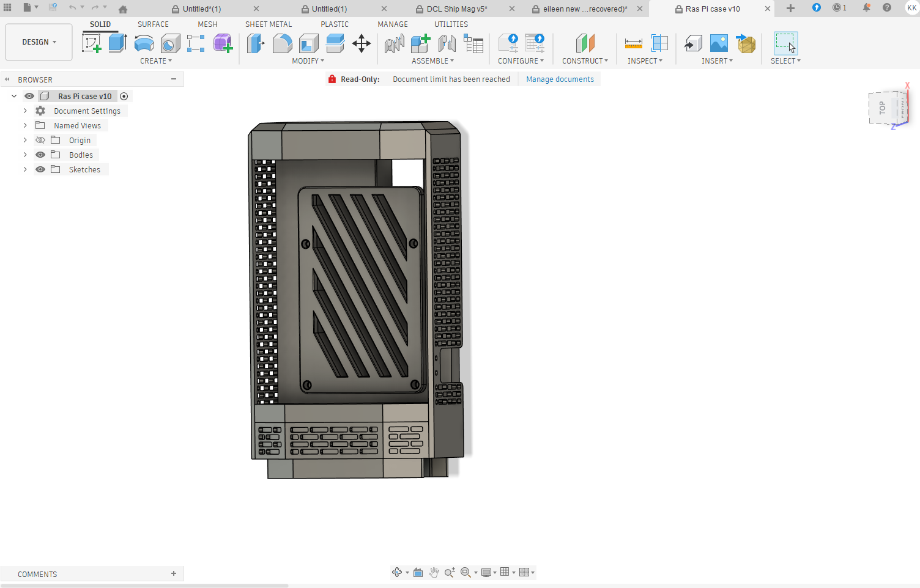Open the Measure ruler tool
The height and width of the screenshot is (588, 920).
pyautogui.click(x=633, y=43)
